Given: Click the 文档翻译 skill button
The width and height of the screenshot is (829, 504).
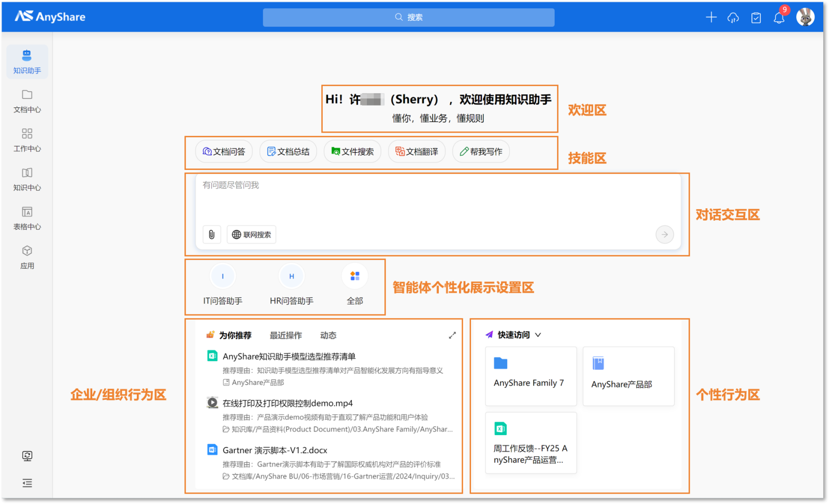Looking at the screenshot, I should pyautogui.click(x=417, y=152).
